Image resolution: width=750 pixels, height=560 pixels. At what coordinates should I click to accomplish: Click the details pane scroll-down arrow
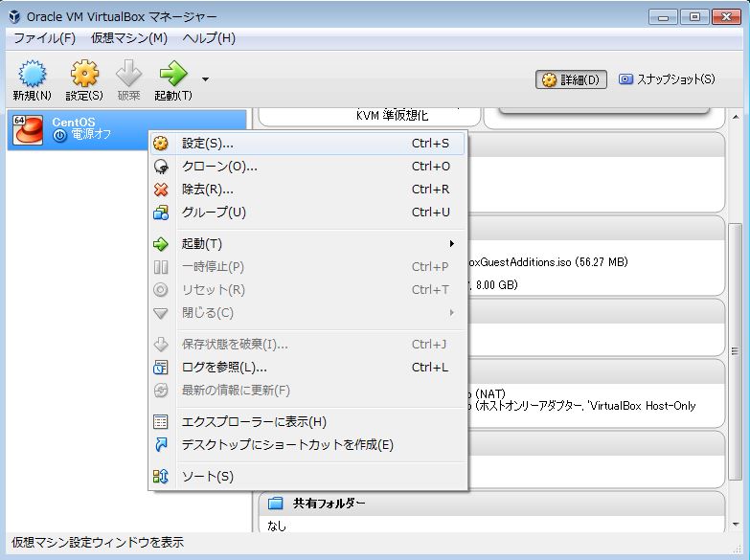tap(736, 525)
